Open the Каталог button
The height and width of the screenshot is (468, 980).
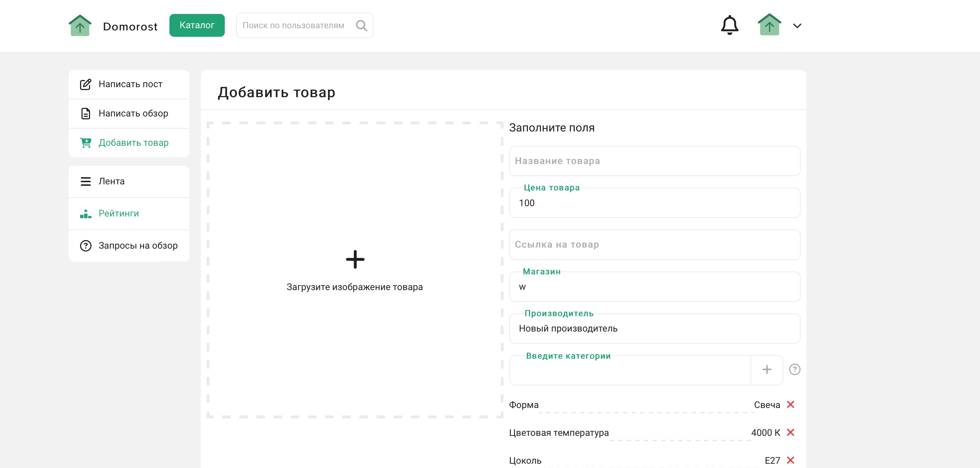(197, 25)
